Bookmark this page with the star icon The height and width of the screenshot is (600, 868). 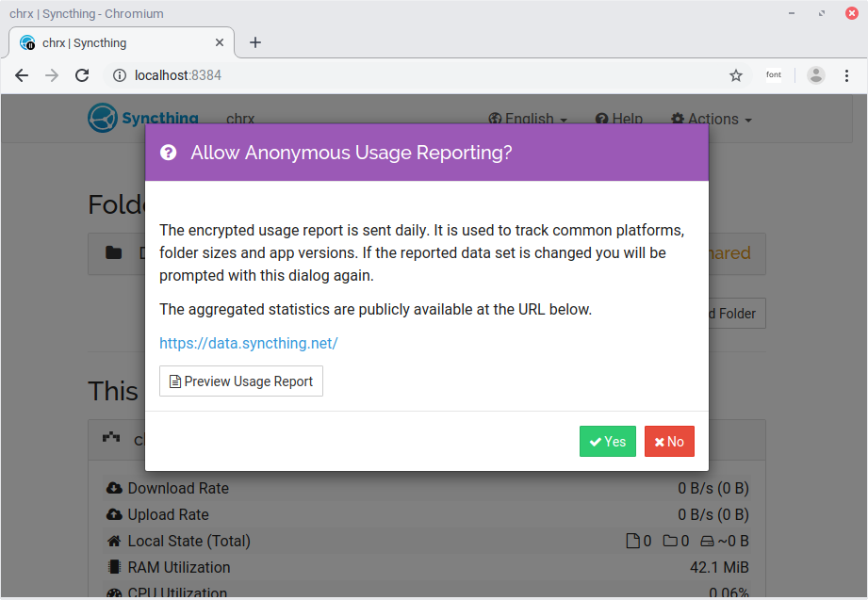tap(736, 75)
